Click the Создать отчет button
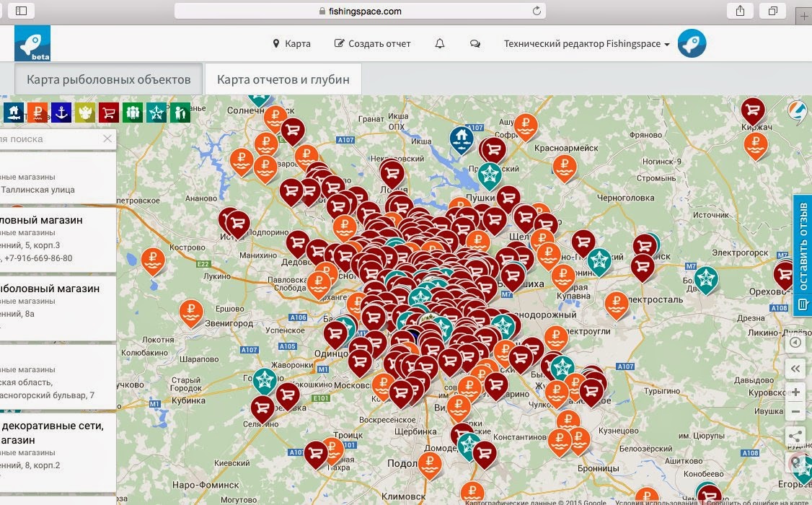This screenshot has width=812, height=505. (x=372, y=44)
